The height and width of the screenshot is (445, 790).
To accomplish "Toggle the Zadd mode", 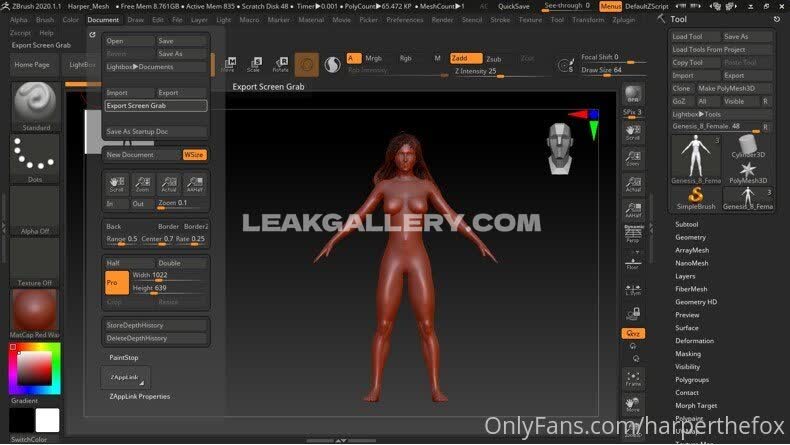I will pyautogui.click(x=466, y=58).
